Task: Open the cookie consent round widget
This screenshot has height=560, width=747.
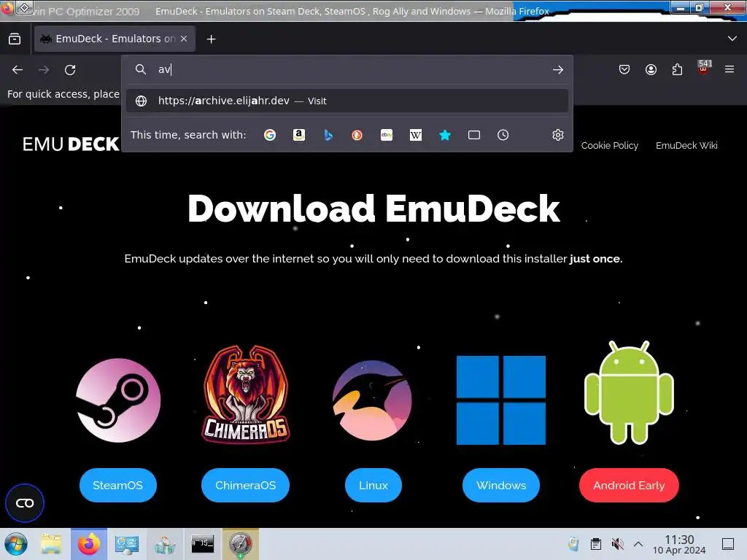Action: tap(25, 503)
